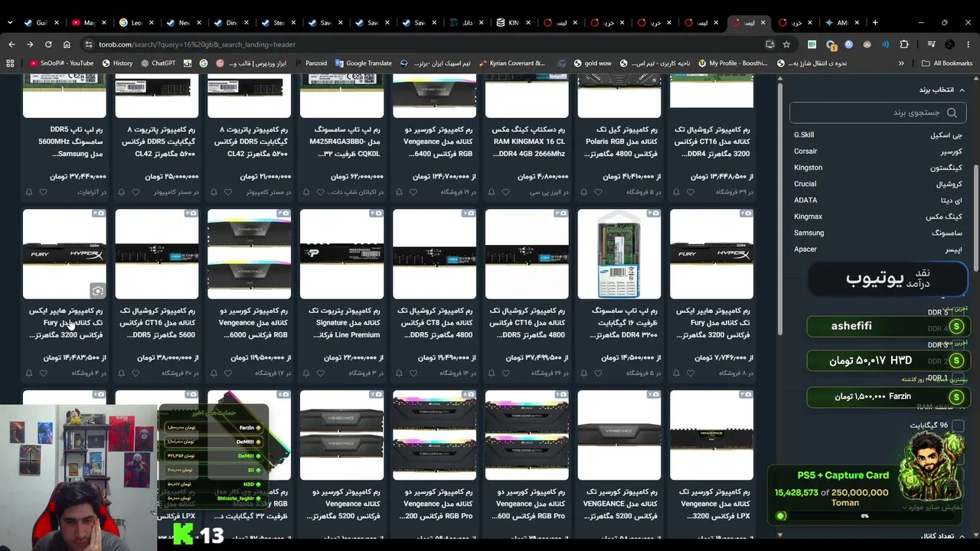980x551 pixels.
Task: View site information for torob.com
Action: click(89, 44)
